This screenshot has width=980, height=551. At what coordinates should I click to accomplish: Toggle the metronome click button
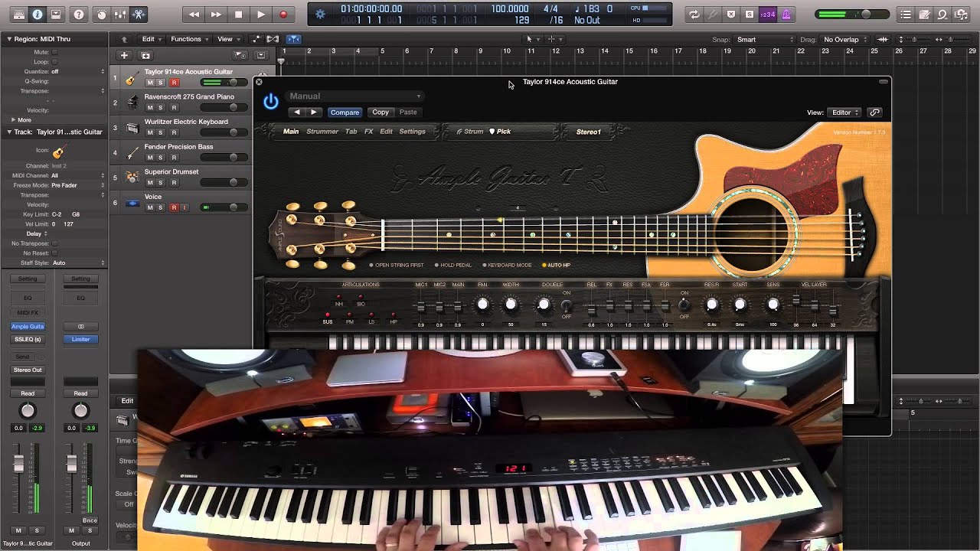pyautogui.click(x=786, y=15)
